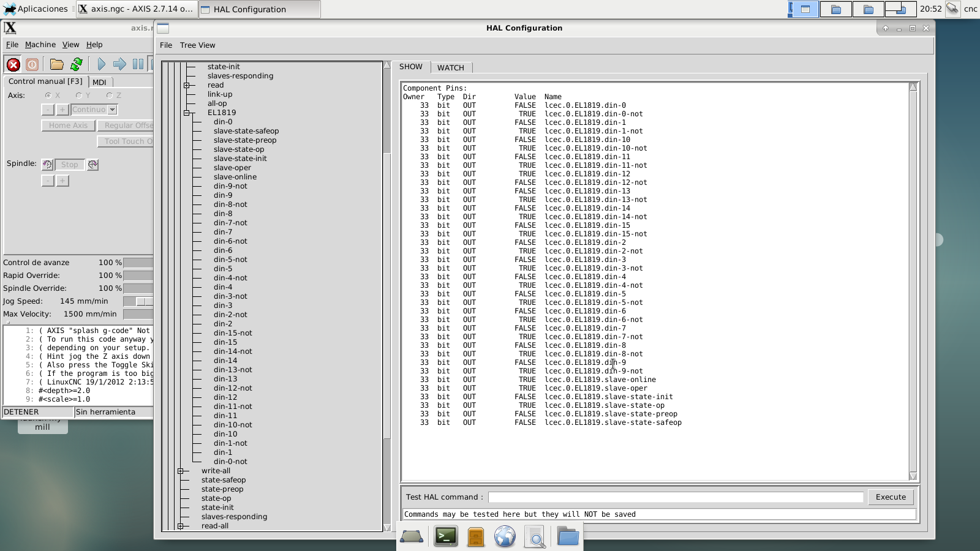Run the program with the play arrow
980x551 pixels.
tap(101, 64)
